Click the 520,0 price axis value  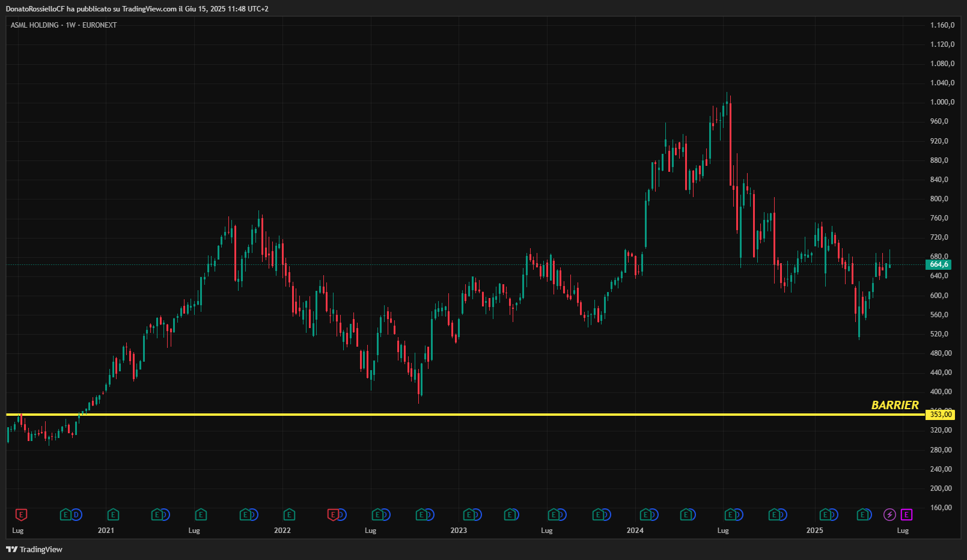click(939, 334)
